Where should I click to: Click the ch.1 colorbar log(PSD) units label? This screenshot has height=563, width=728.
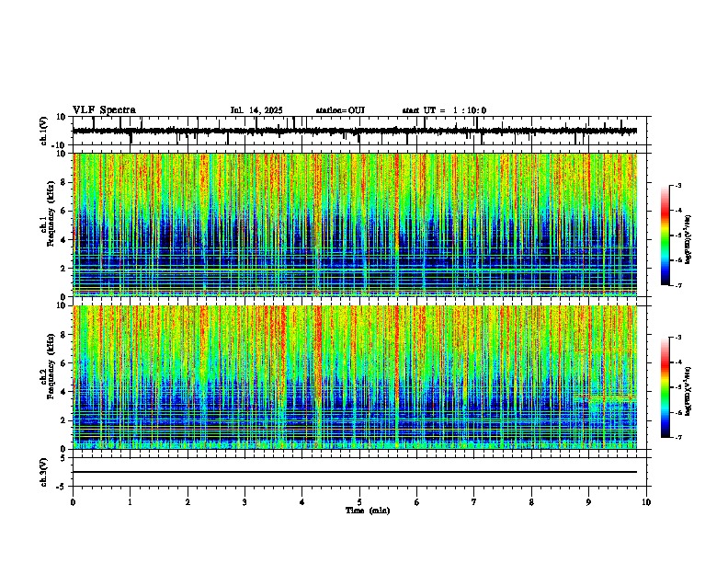coord(688,239)
